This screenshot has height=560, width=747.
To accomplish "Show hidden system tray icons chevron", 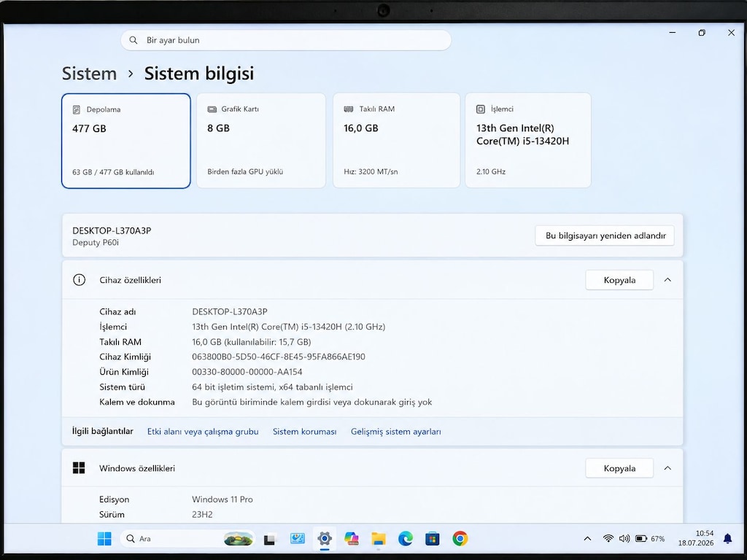I will (x=587, y=539).
